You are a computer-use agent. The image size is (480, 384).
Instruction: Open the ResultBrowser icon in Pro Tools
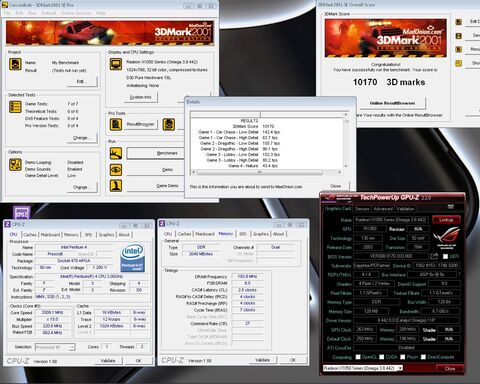(x=116, y=124)
